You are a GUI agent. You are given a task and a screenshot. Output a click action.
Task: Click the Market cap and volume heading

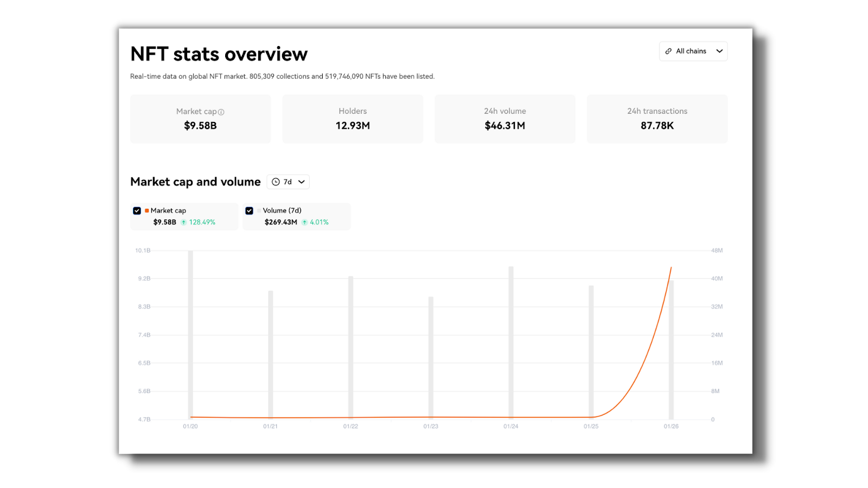point(195,182)
